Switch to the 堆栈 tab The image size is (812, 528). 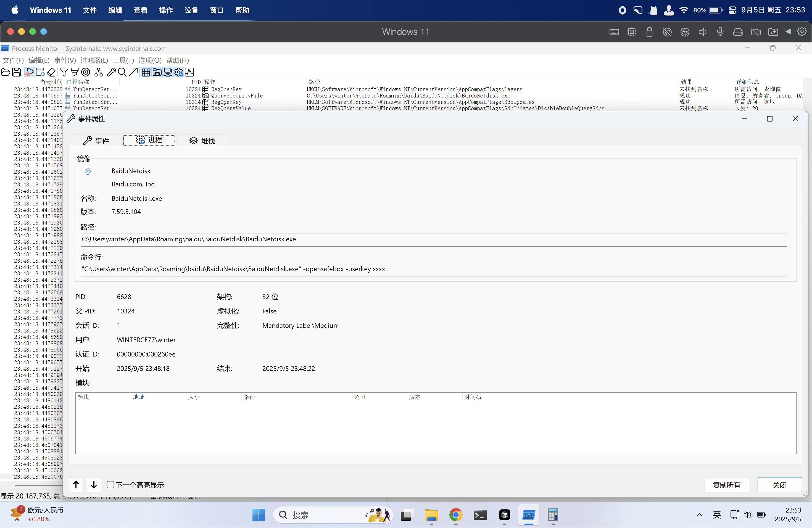click(x=202, y=141)
